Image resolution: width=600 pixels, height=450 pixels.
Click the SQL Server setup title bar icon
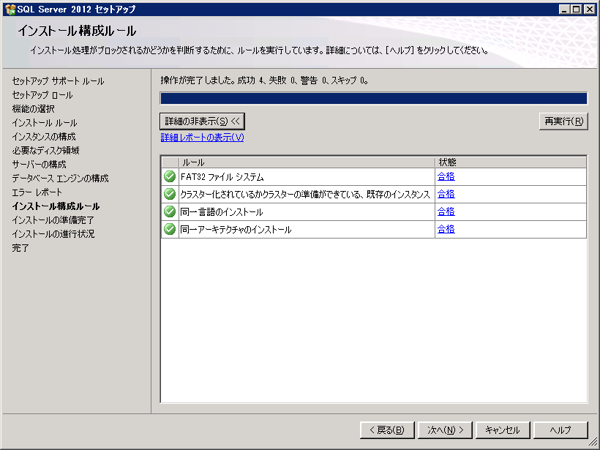[x=10, y=9]
